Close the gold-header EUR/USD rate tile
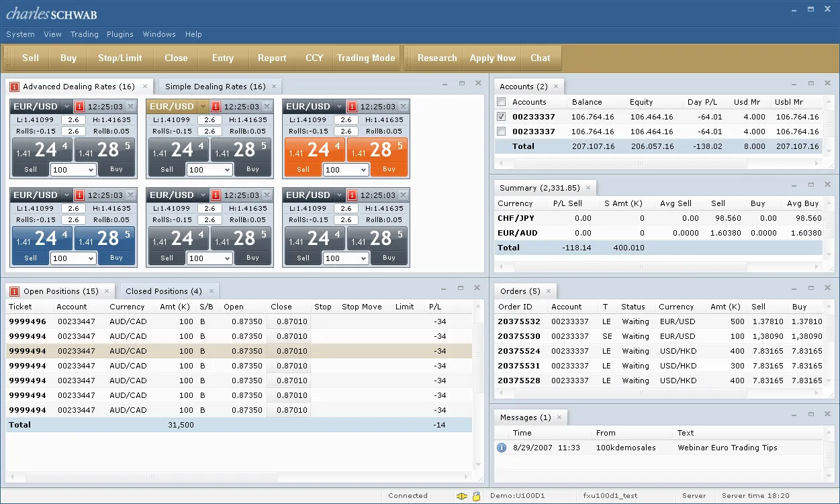 tap(267, 107)
